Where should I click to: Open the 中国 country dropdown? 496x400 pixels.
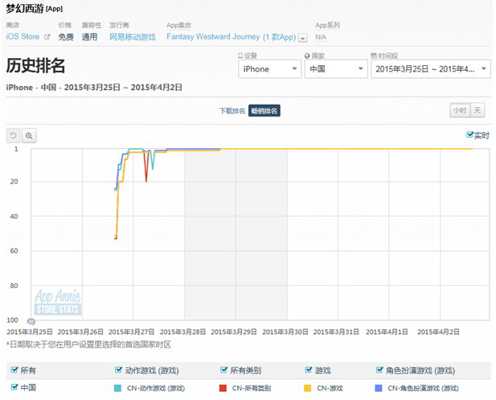tap(336, 69)
